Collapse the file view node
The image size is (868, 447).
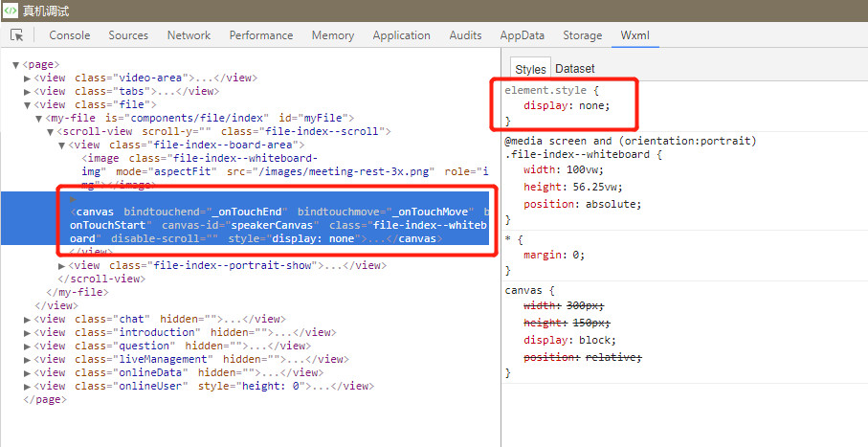tap(27, 104)
